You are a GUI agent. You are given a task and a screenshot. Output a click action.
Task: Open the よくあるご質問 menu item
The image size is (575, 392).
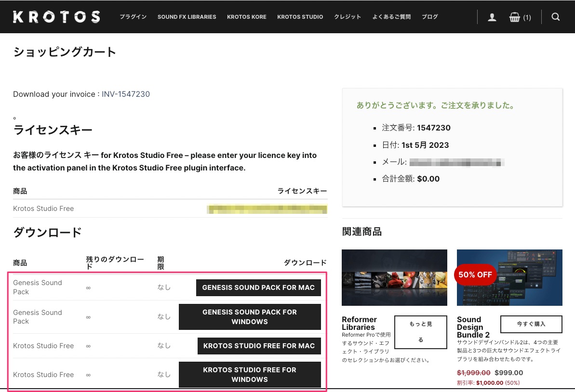pyautogui.click(x=391, y=17)
